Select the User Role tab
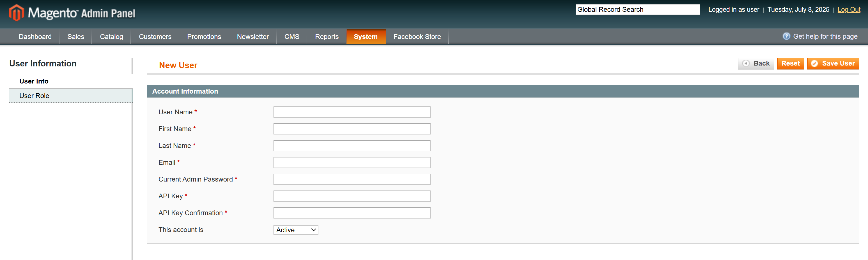The height and width of the screenshot is (260, 868). pyautogui.click(x=71, y=96)
